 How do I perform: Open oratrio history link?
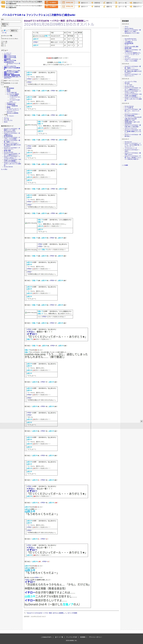click(127, 56)
